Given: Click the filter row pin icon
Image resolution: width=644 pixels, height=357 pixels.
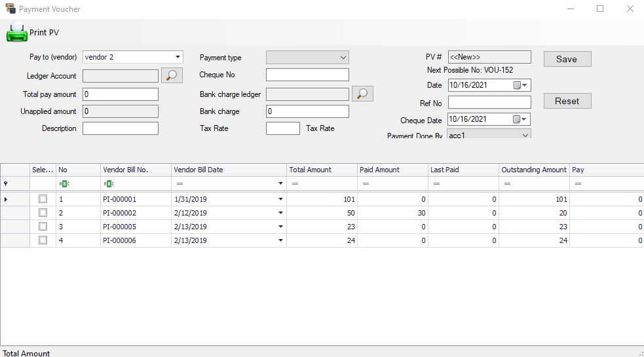Looking at the screenshot, I should (x=5, y=183).
